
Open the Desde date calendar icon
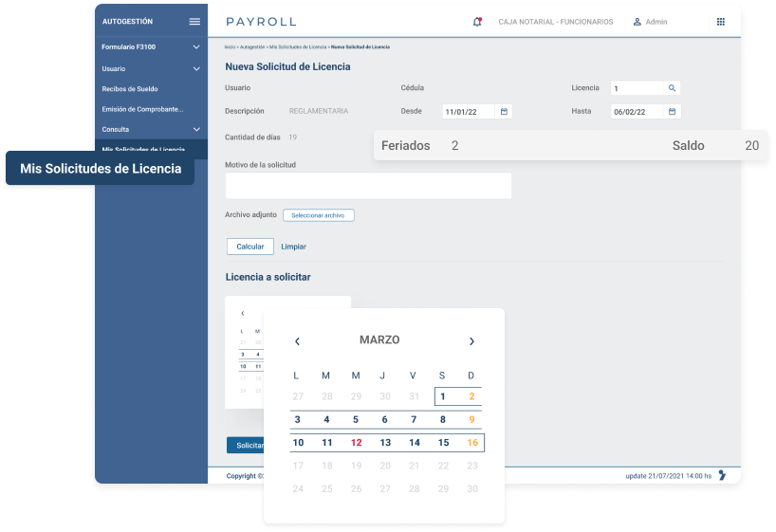click(504, 111)
